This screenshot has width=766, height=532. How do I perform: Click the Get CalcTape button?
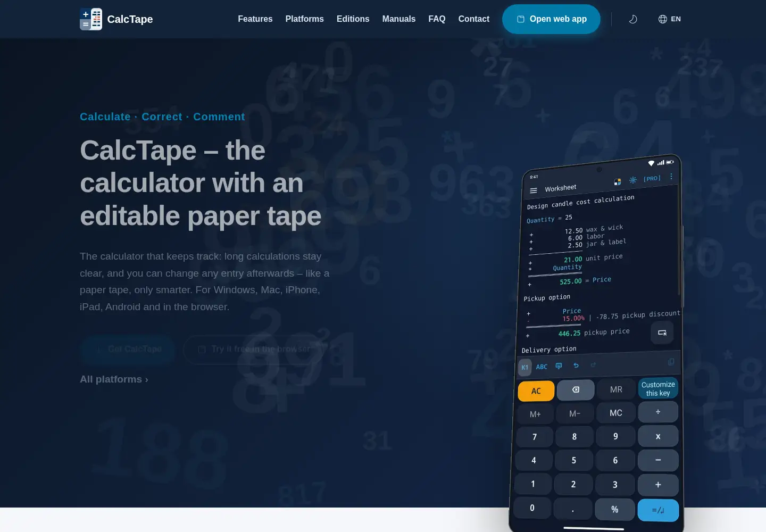[128, 349]
